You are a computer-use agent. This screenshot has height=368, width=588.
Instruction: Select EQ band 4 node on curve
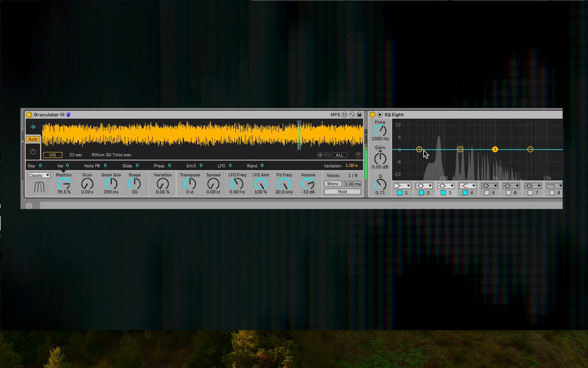click(530, 149)
